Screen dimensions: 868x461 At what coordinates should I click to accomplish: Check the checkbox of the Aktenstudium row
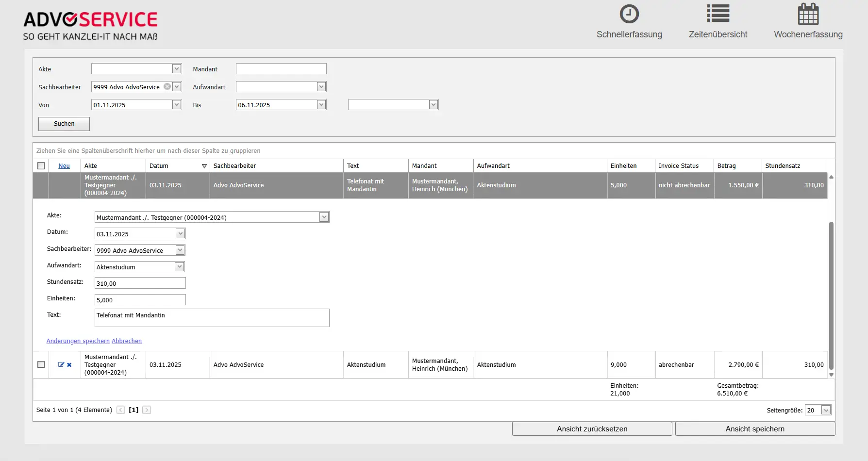[41, 364]
